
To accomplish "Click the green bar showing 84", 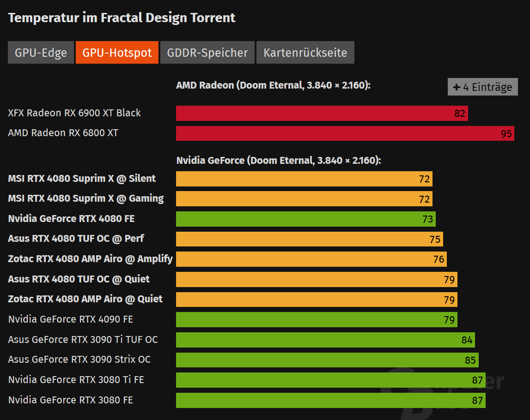I will point(325,340).
